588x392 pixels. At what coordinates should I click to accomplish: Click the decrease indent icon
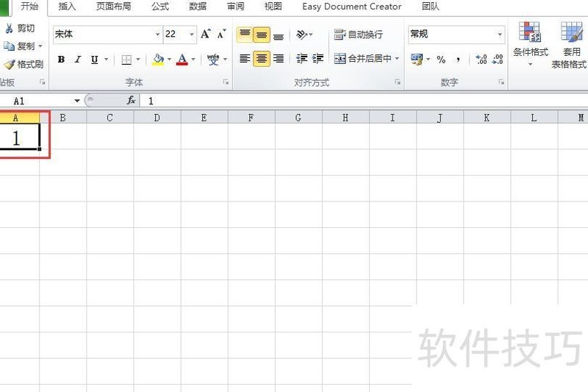(x=301, y=59)
